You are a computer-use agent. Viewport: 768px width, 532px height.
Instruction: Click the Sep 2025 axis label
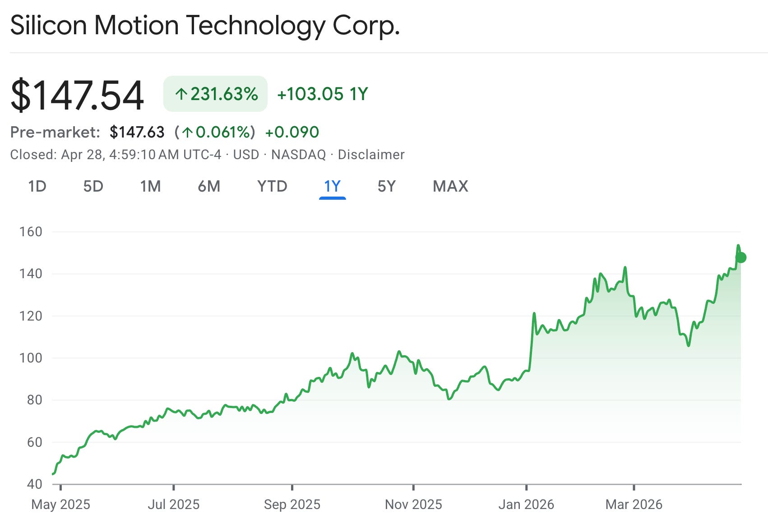(292, 504)
